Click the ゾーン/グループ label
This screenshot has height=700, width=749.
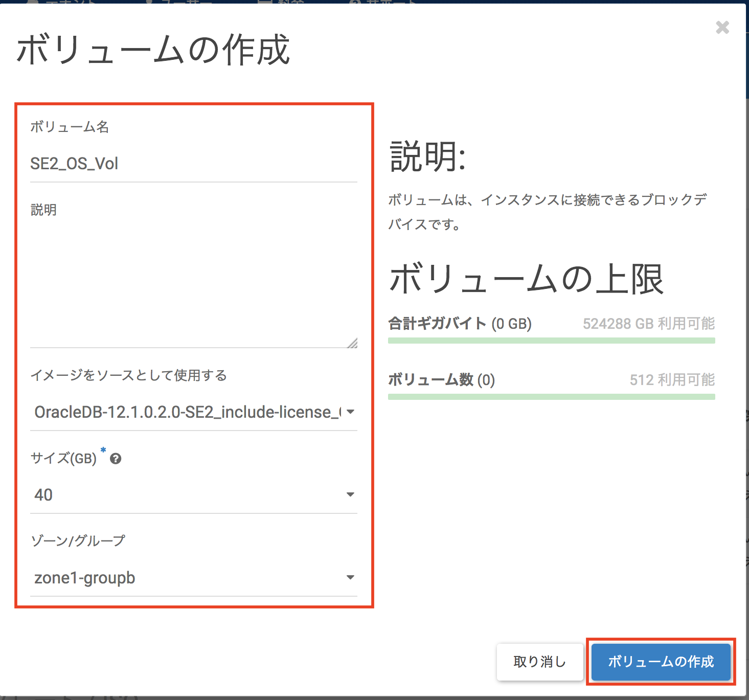[x=78, y=540]
